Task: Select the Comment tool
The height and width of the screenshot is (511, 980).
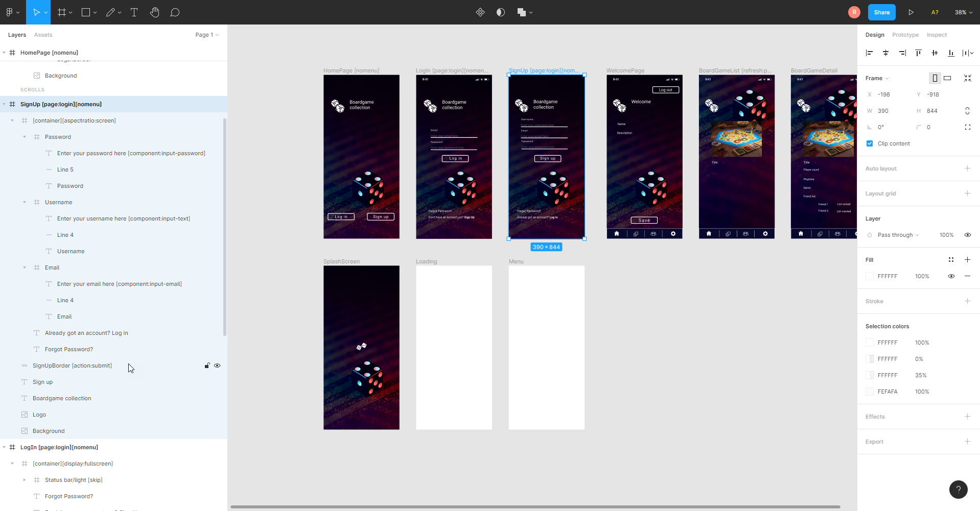Action: coord(175,12)
